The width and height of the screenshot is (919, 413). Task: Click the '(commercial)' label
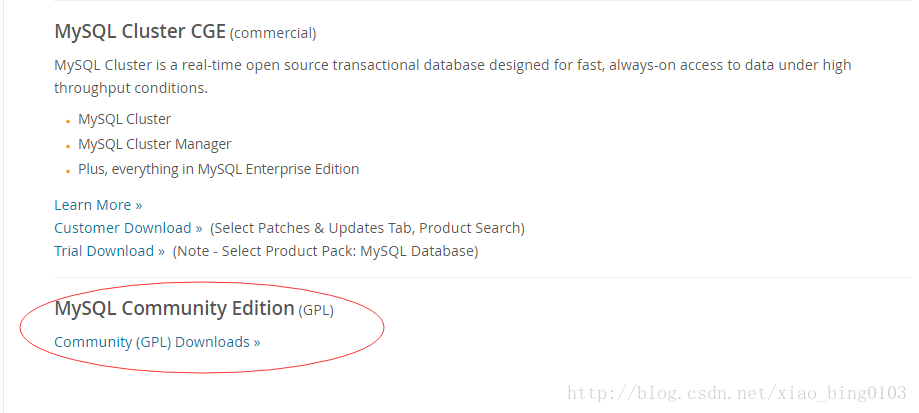pos(273,34)
